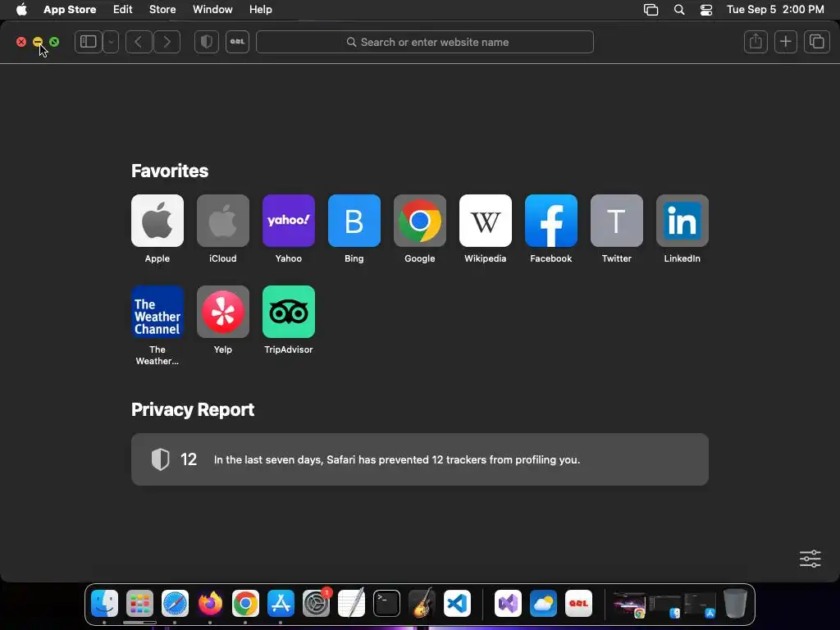This screenshot has height=630, width=840.
Task: Open the Apple menu
Action: point(21,10)
